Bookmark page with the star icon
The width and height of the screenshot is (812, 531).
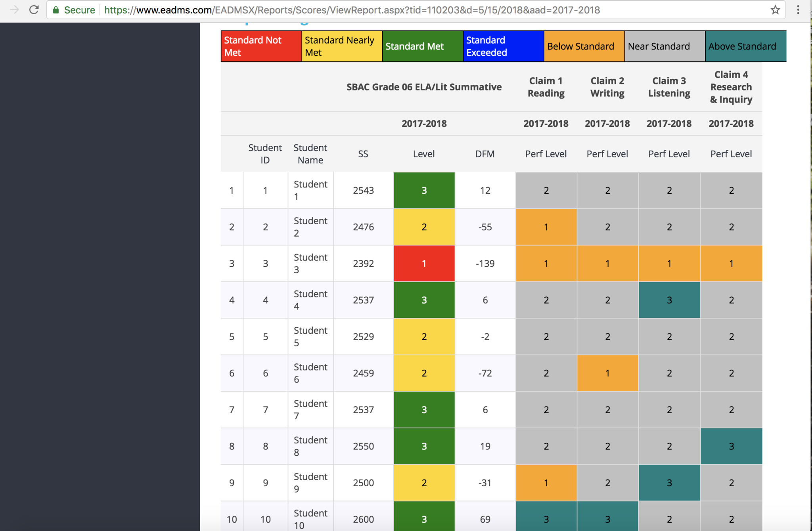point(776,10)
